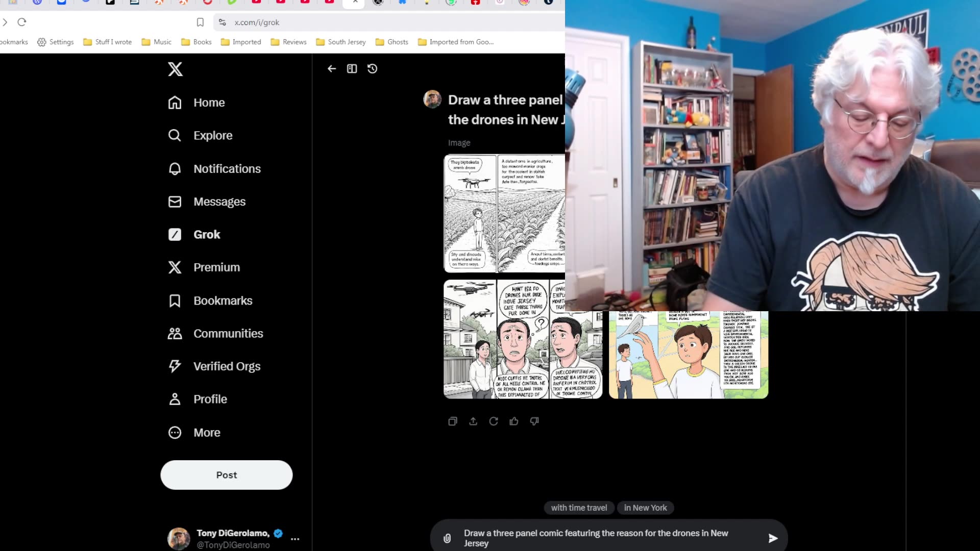Screen dimensions: 980x551
Task: Go back using the Grok back arrow
Action: click(331, 68)
